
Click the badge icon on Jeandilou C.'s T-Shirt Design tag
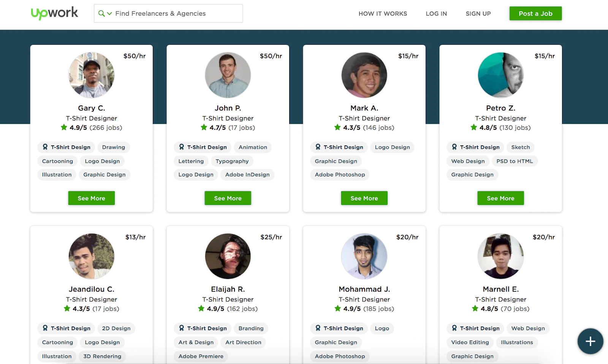(45, 328)
